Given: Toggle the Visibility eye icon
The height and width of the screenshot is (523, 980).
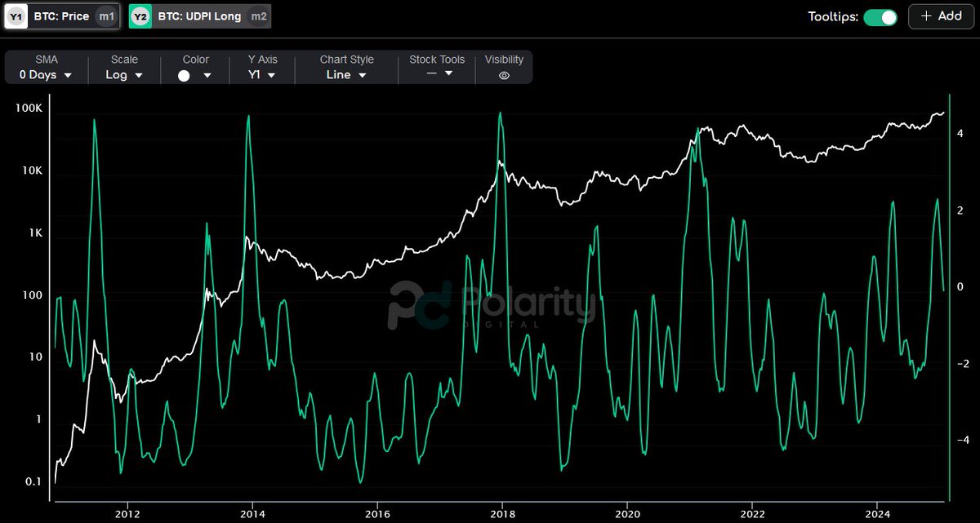Looking at the screenshot, I should click(504, 74).
